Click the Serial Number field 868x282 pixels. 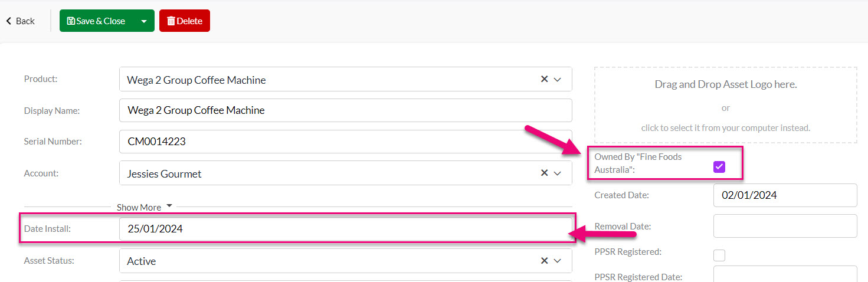(x=346, y=142)
